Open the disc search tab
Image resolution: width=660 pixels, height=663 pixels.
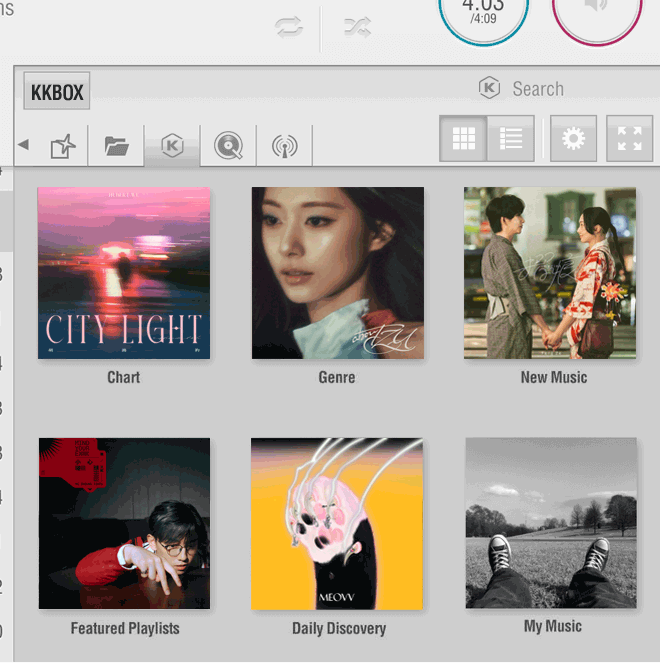(x=228, y=146)
